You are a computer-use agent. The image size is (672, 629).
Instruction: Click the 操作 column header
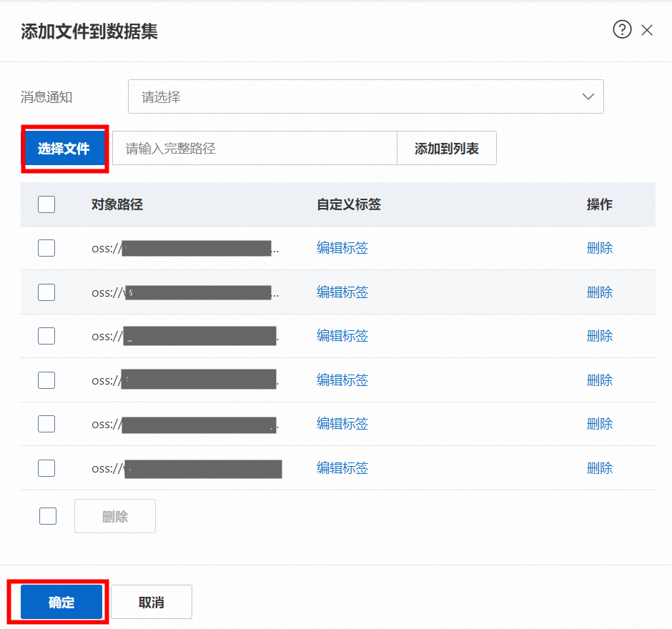click(x=600, y=204)
